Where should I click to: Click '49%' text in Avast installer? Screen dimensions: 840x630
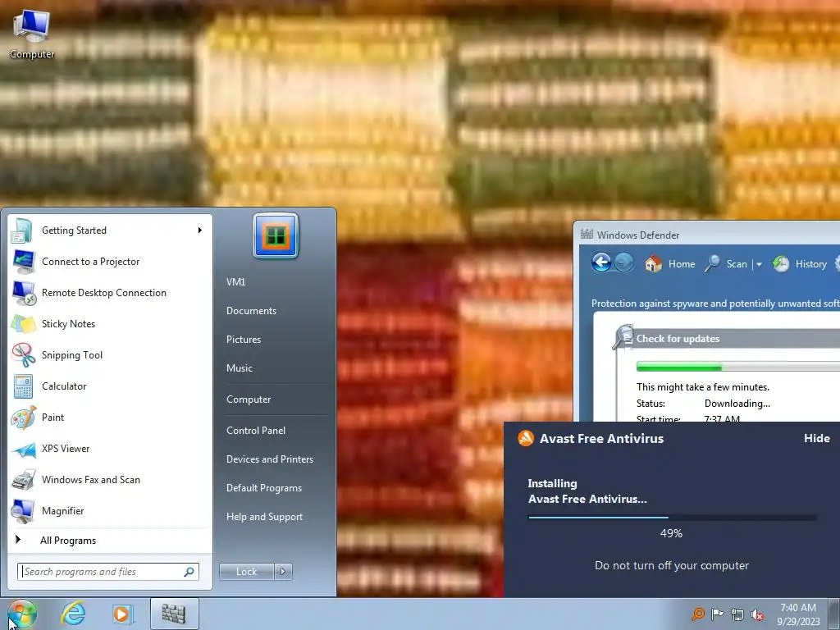[x=671, y=533]
